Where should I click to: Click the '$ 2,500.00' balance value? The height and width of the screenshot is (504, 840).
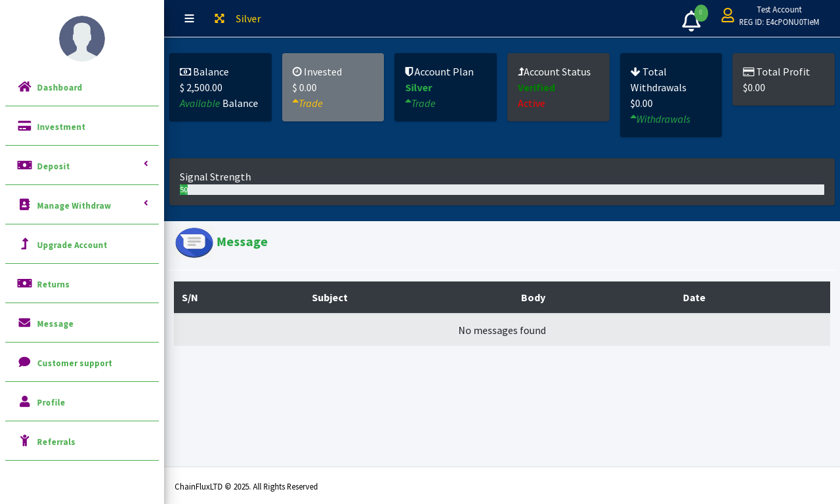201,87
